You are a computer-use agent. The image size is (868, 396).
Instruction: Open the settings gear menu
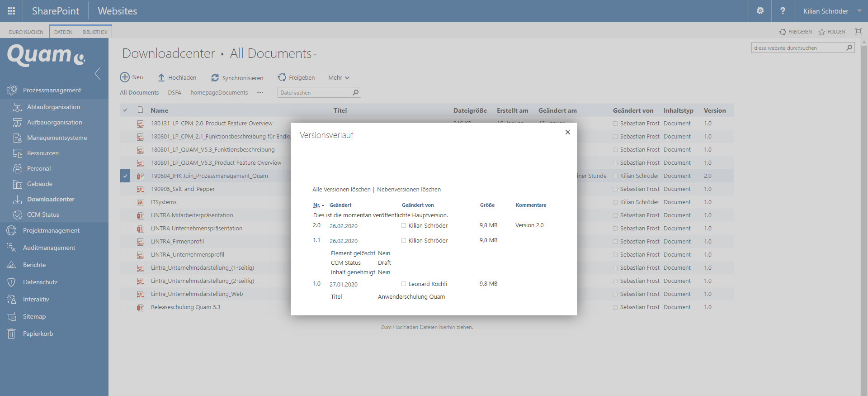tap(760, 11)
